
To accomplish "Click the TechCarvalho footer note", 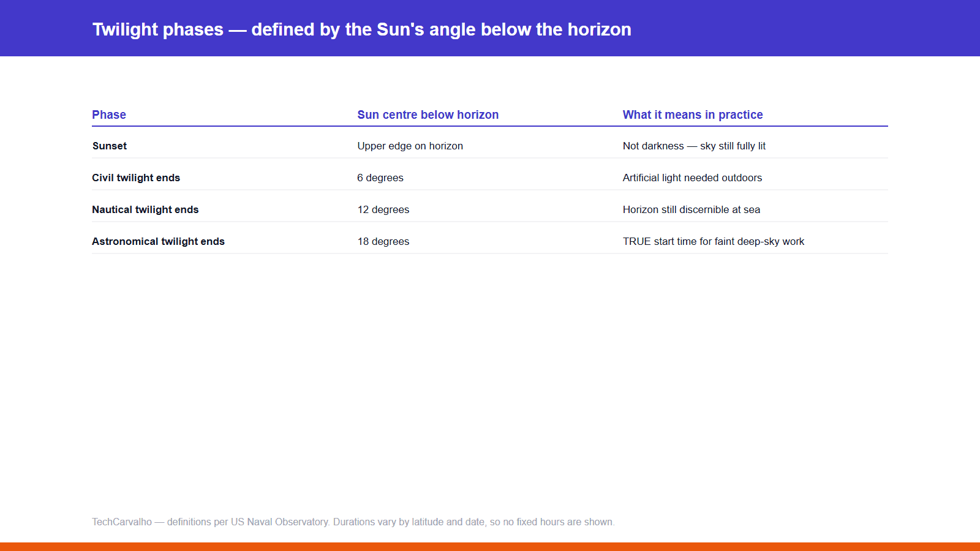I will (353, 522).
